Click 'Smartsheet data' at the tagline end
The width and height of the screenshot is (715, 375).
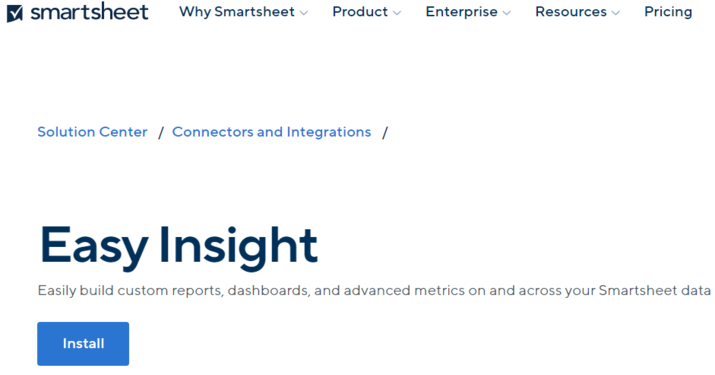point(655,291)
